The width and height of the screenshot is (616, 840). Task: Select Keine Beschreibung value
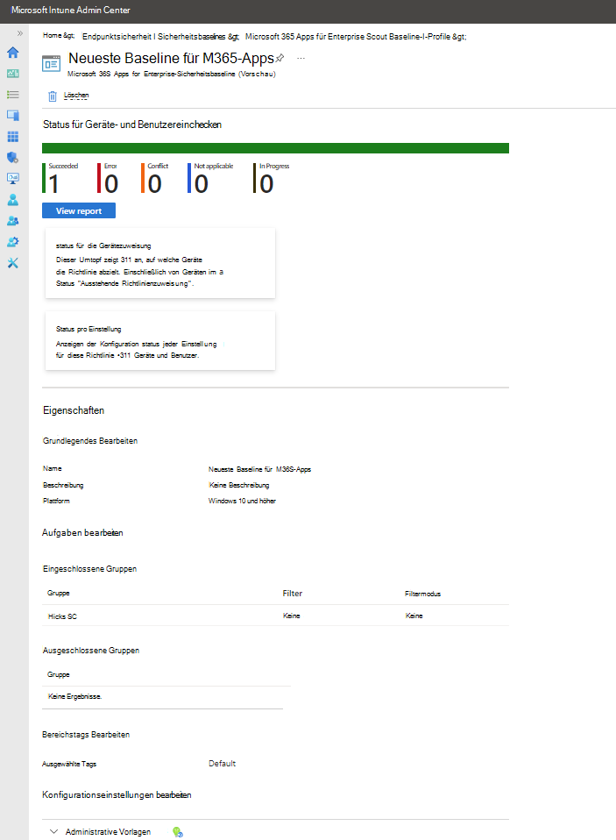[238, 486]
